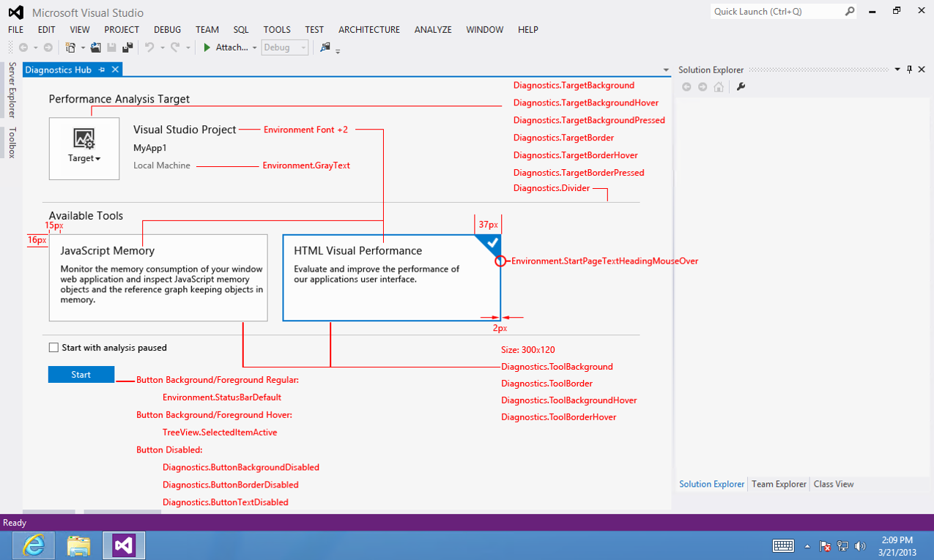Click the Navigate Forward toolbar arrow
This screenshot has width=934, height=560.
click(x=48, y=48)
